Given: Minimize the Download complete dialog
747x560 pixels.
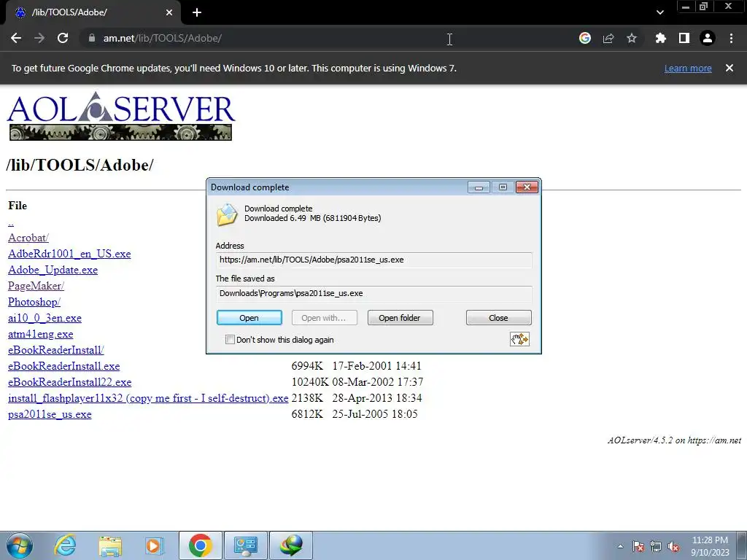Looking at the screenshot, I should (479, 187).
